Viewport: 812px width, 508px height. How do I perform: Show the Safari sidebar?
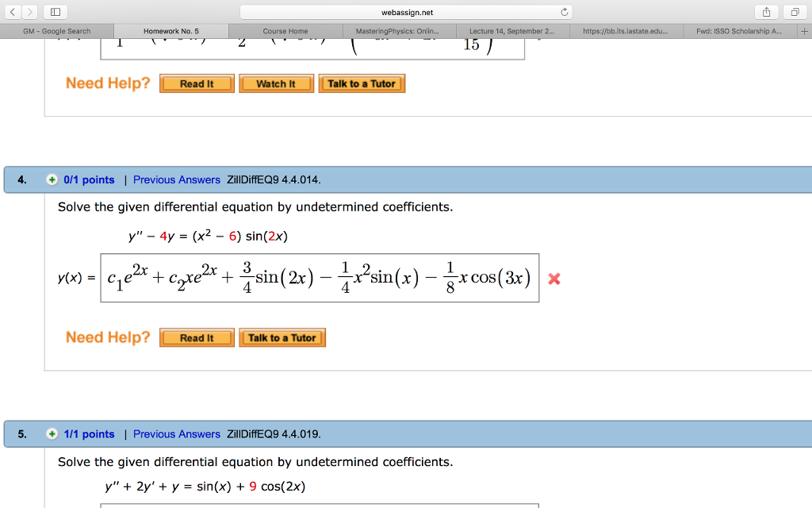coord(56,12)
